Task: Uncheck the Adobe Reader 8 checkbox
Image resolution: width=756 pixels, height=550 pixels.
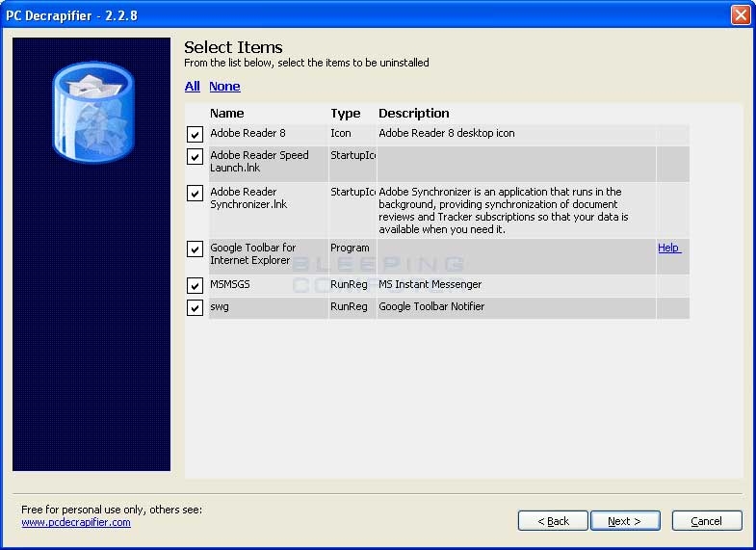Action: pos(195,135)
